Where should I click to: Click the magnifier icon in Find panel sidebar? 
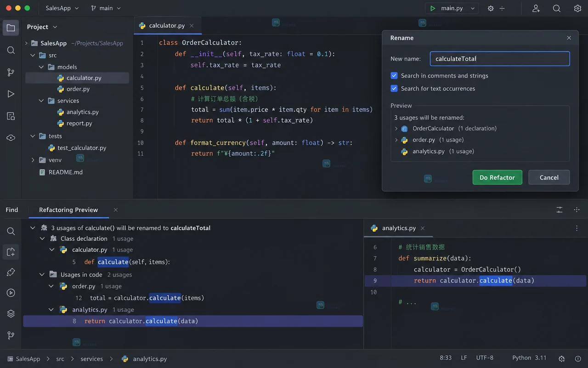(x=11, y=231)
